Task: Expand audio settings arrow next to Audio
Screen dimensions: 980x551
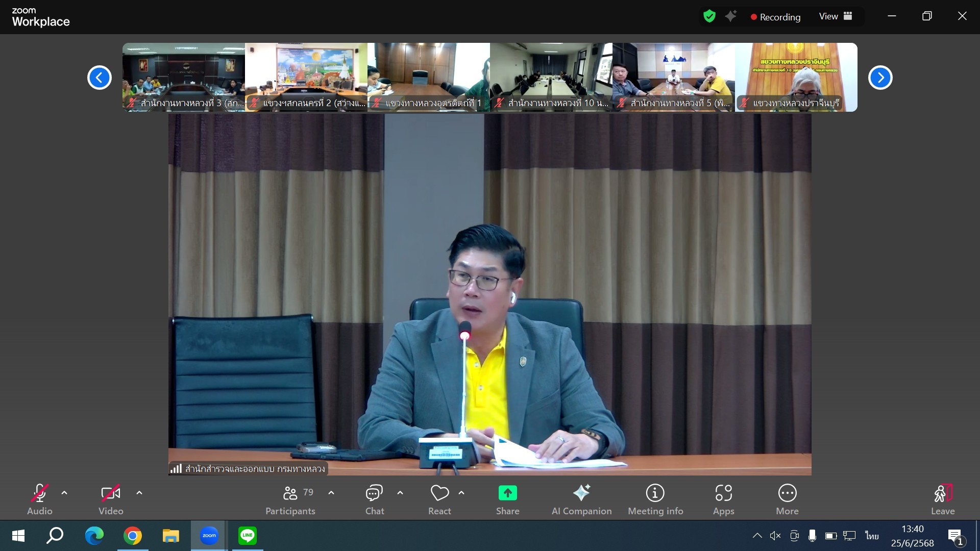Action: (64, 493)
